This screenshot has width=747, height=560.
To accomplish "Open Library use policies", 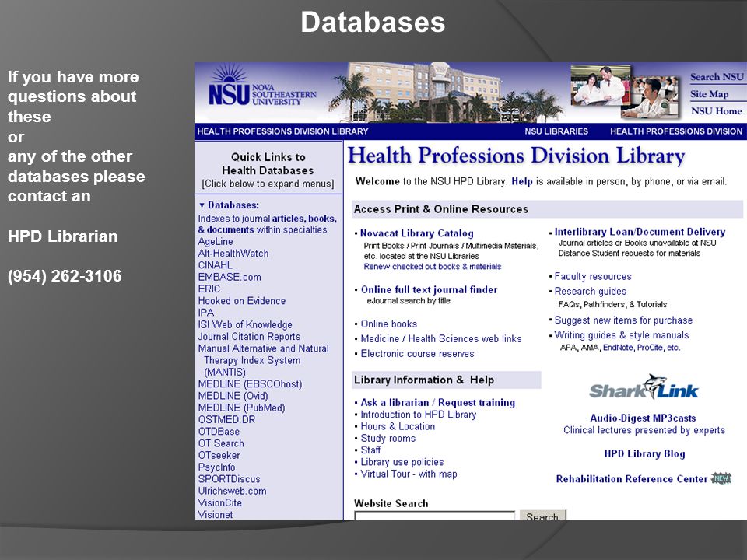I will point(402,462).
